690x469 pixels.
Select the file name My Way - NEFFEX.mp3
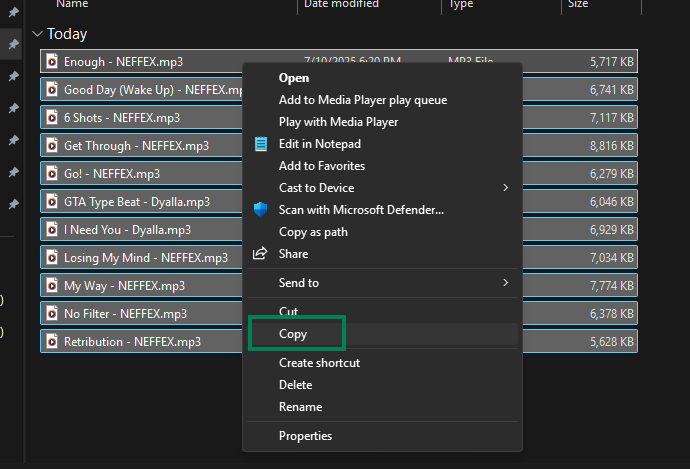[x=125, y=286]
